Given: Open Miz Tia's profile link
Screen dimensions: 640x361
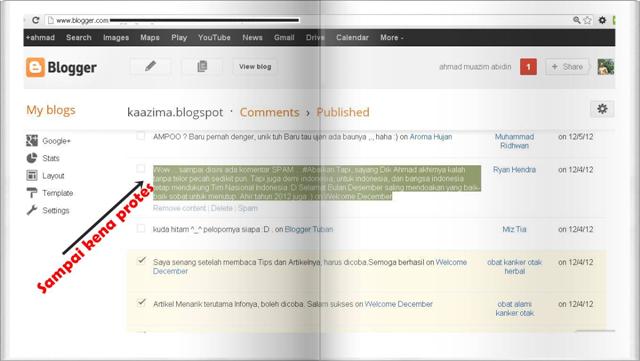Looking at the screenshot, I should tap(514, 230).
